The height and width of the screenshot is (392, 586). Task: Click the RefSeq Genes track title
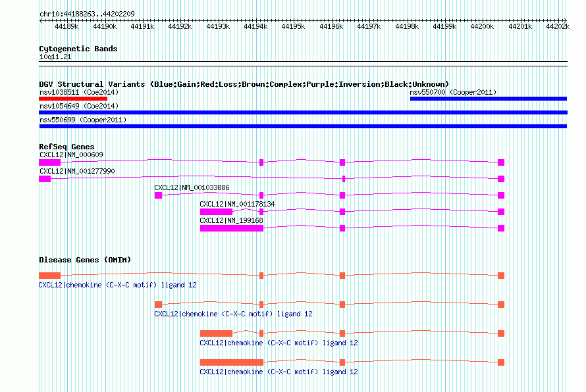(x=67, y=147)
